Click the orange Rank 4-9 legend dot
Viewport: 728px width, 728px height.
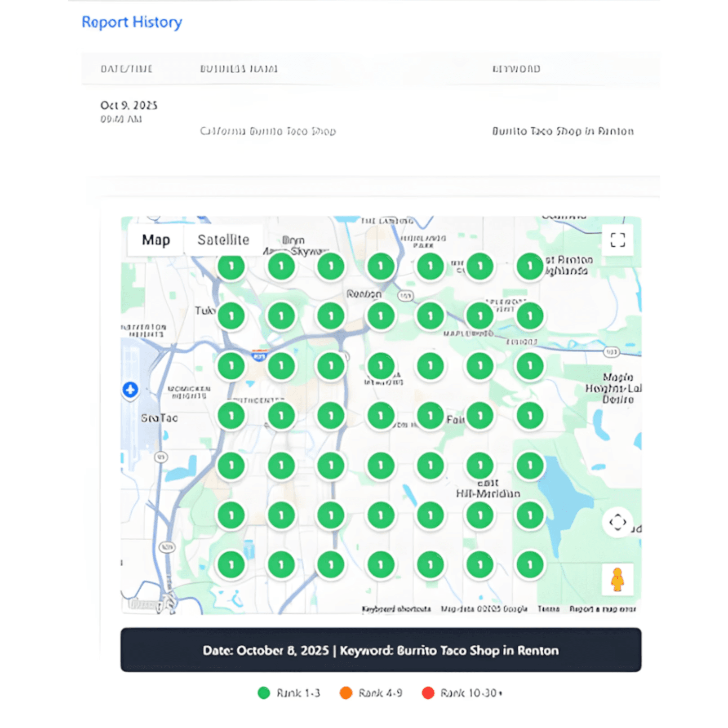(346, 693)
